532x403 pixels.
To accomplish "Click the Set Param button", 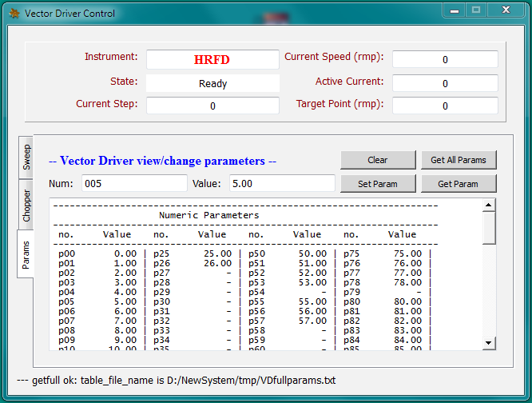I will pos(378,184).
